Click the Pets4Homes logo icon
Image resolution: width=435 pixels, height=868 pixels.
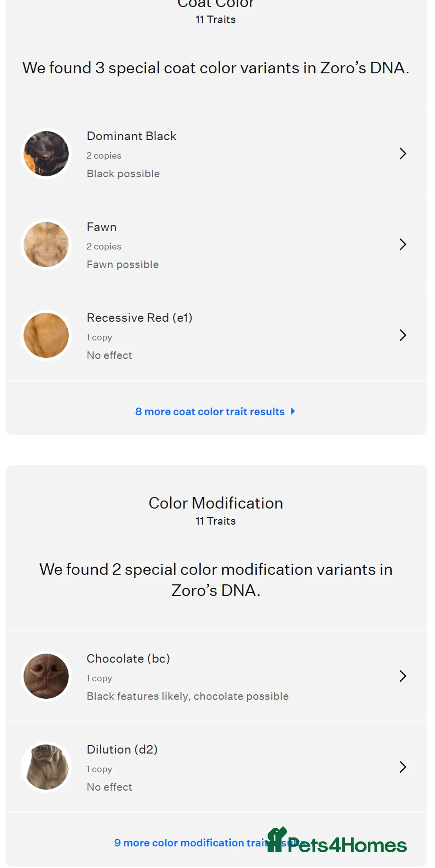coord(277,840)
